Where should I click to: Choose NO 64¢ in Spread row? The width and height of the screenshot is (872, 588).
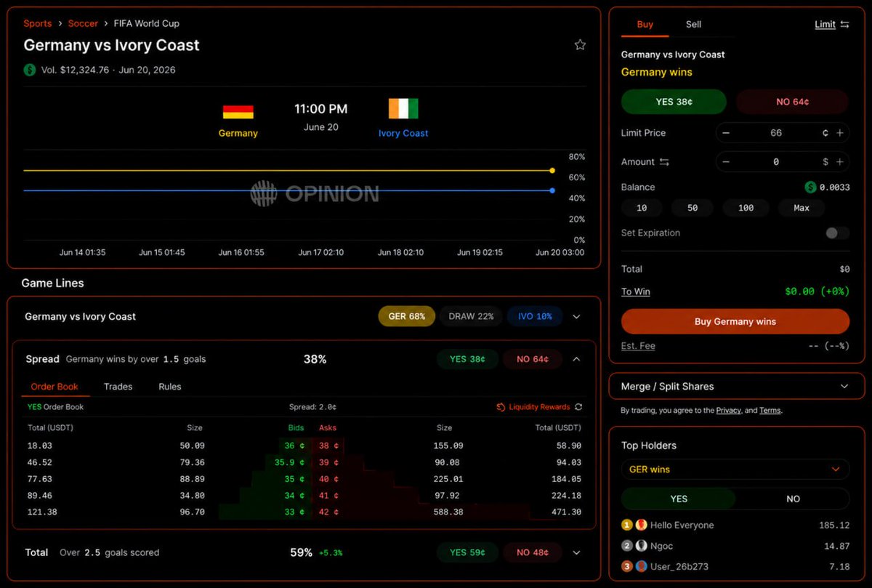533,359
